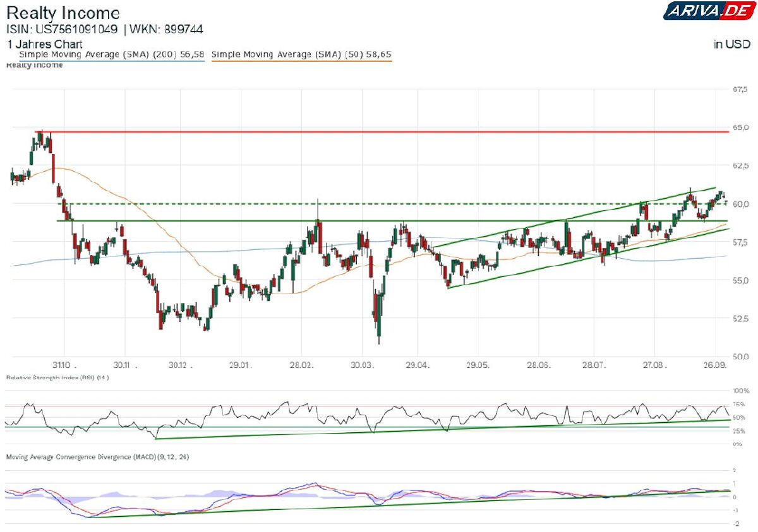Click the 60,0 price axis label
The width and height of the screenshot is (758, 532).
pyautogui.click(x=741, y=204)
